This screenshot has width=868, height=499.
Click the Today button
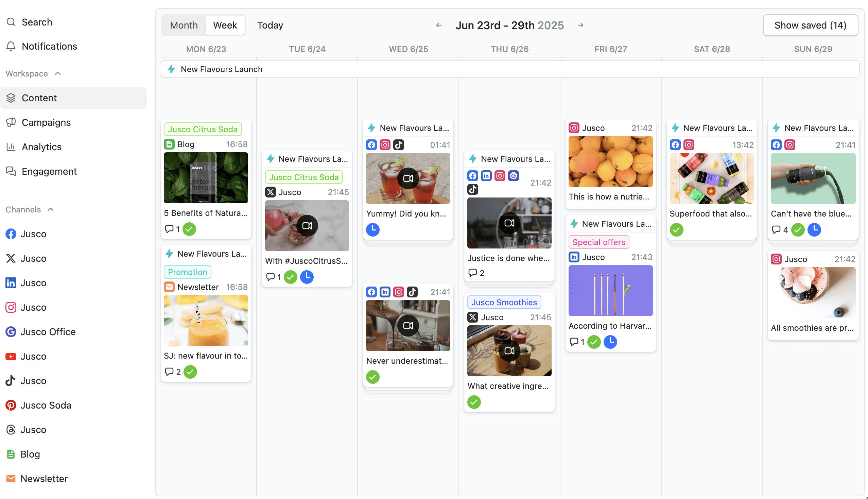tap(270, 25)
